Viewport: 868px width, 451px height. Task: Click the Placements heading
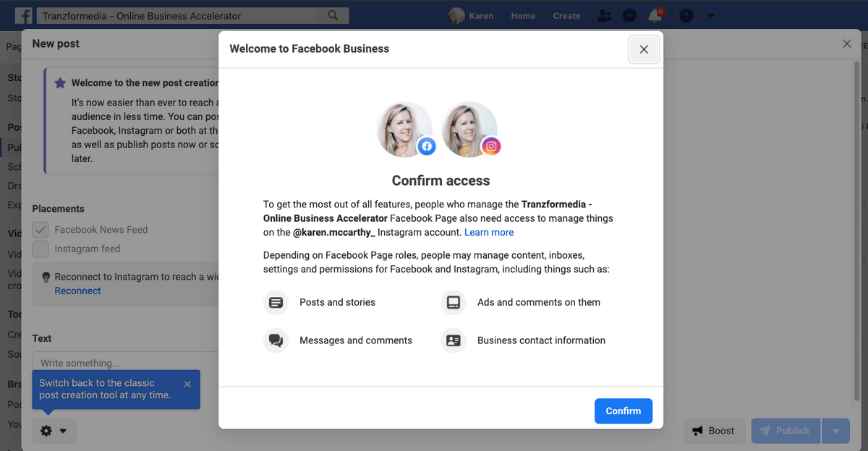coord(58,209)
